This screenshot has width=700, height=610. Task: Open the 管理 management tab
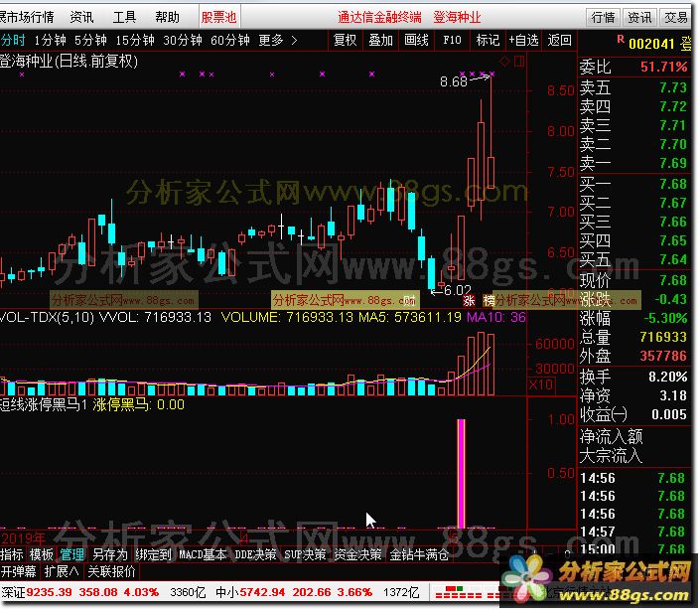(x=71, y=554)
